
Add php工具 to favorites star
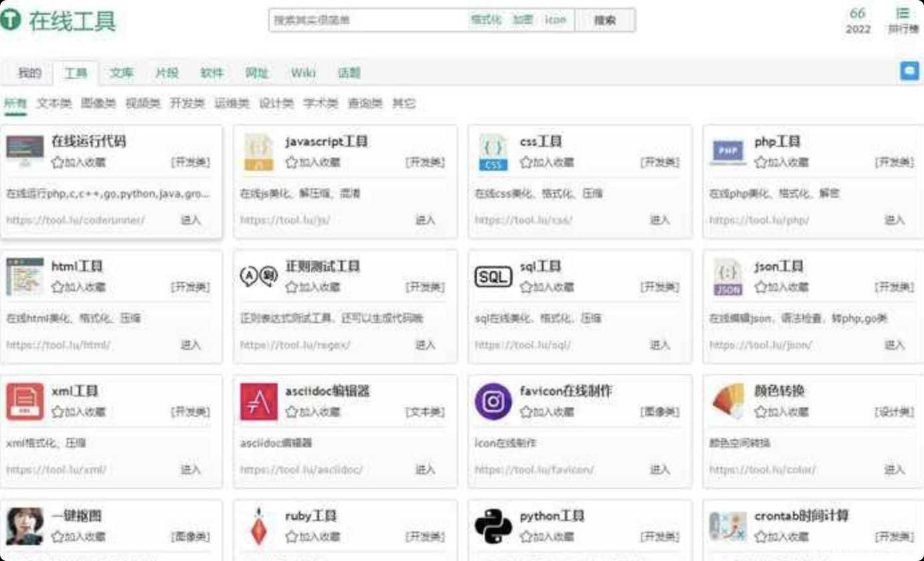(760, 162)
